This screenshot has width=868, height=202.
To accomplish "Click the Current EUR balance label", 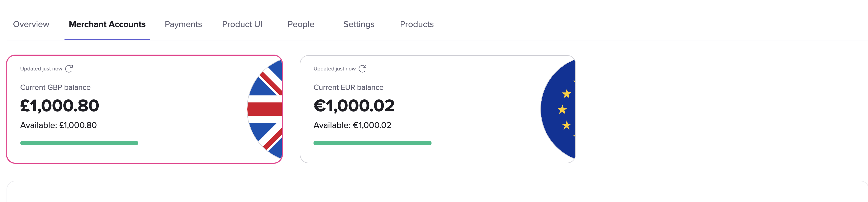I will click(348, 88).
